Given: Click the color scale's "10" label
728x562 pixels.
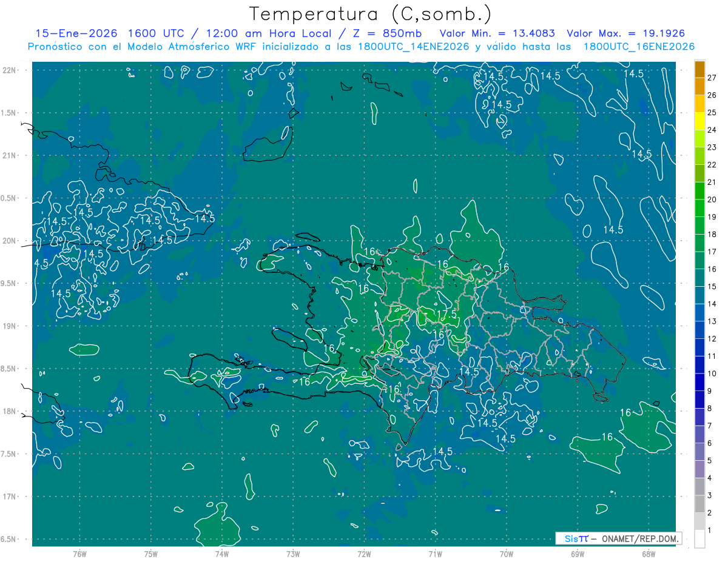Looking at the screenshot, I should [713, 373].
